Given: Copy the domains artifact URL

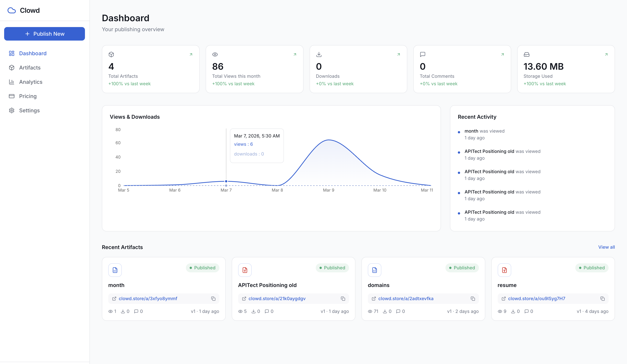Looking at the screenshot, I should click(x=473, y=299).
